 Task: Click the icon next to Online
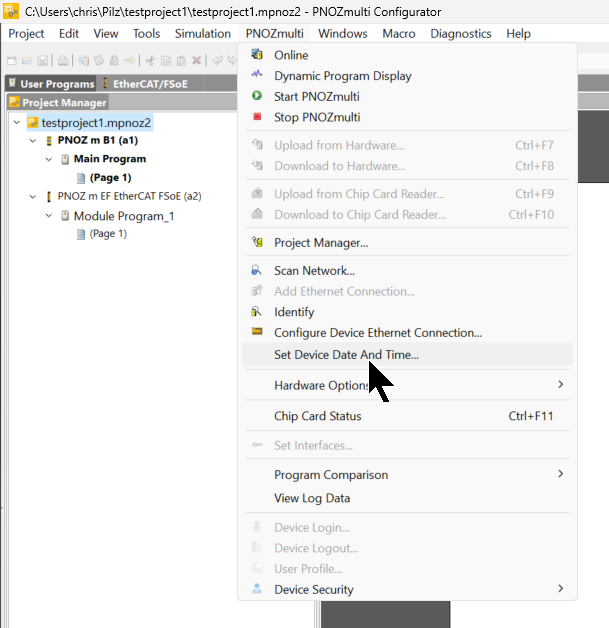coord(257,54)
